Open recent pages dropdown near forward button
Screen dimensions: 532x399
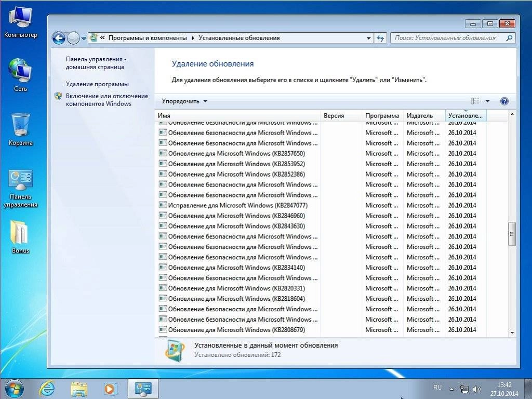(84, 38)
